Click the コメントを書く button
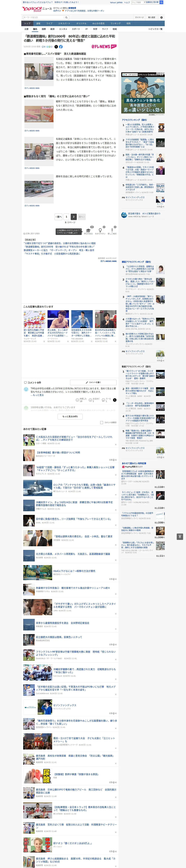 tap(93, 382)
